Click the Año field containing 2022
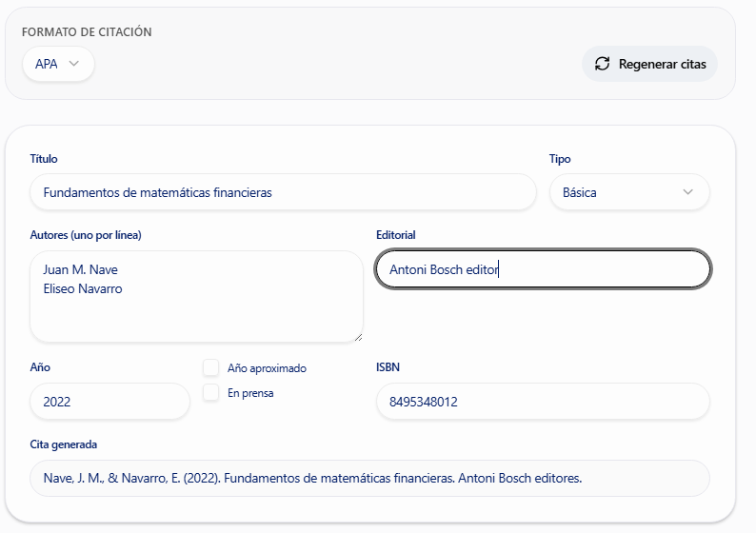Image resolution: width=756 pixels, height=533 pixels. [109, 402]
